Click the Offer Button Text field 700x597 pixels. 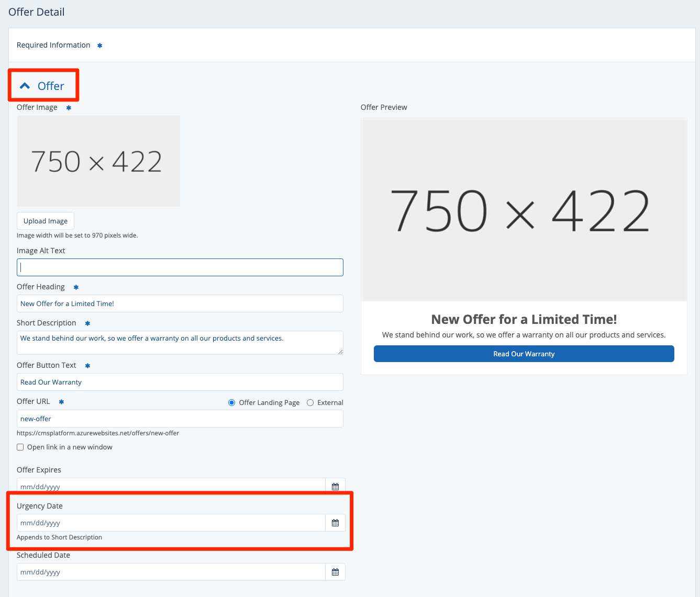click(x=180, y=382)
